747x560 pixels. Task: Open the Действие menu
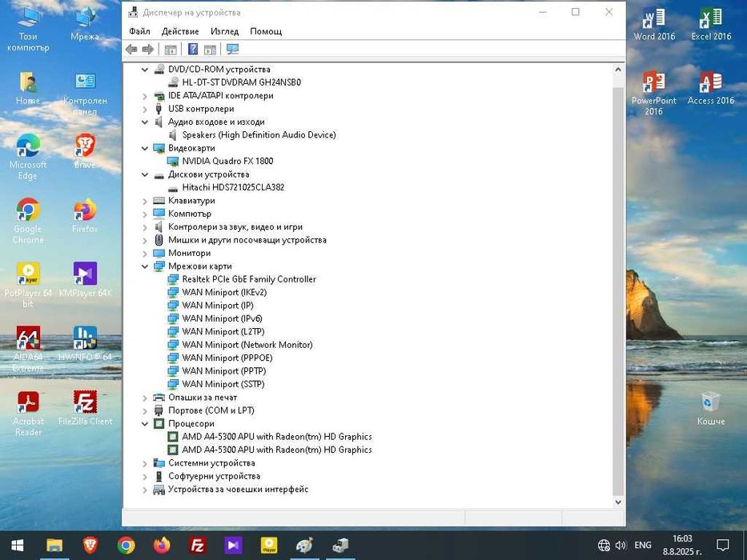click(180, 31)
